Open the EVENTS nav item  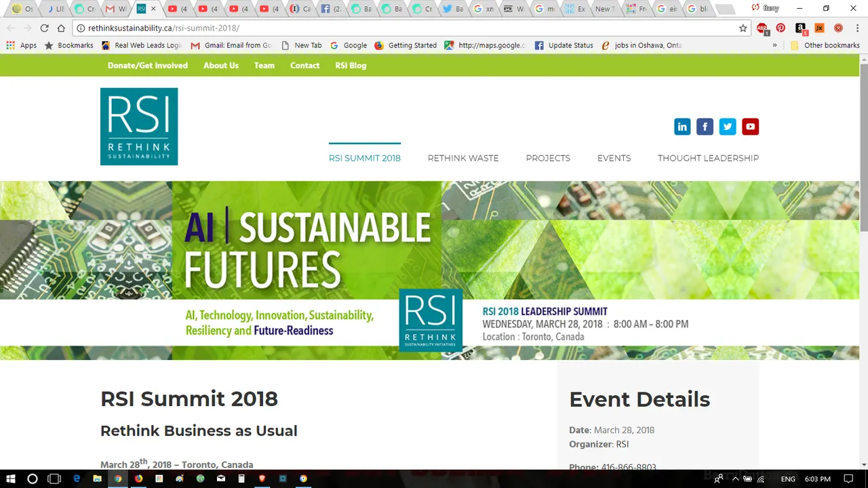[614, 158]
